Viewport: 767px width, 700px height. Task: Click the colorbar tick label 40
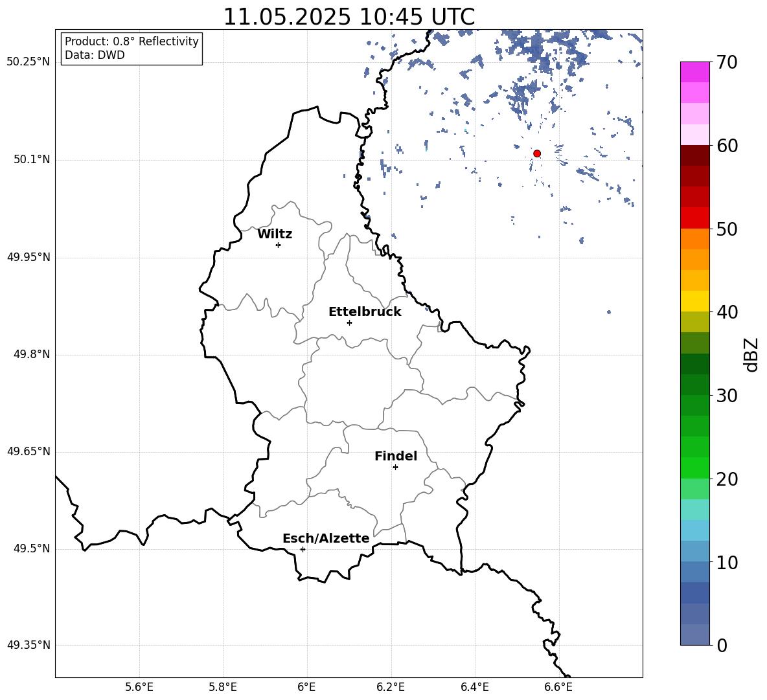pyautogui.click(x=727, y=312)
